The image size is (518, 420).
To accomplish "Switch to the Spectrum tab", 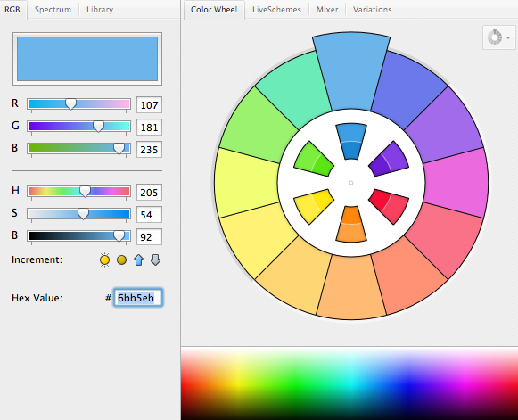I will 53,10.
